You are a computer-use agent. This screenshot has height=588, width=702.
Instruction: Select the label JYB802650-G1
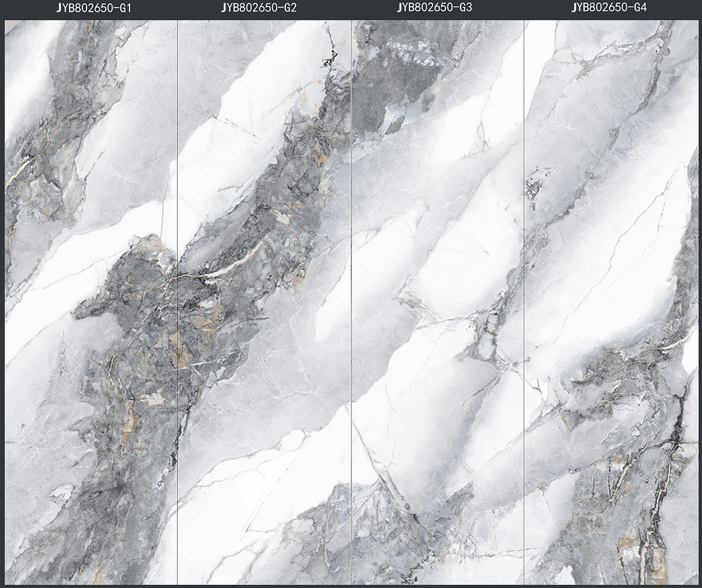(94, 8)
